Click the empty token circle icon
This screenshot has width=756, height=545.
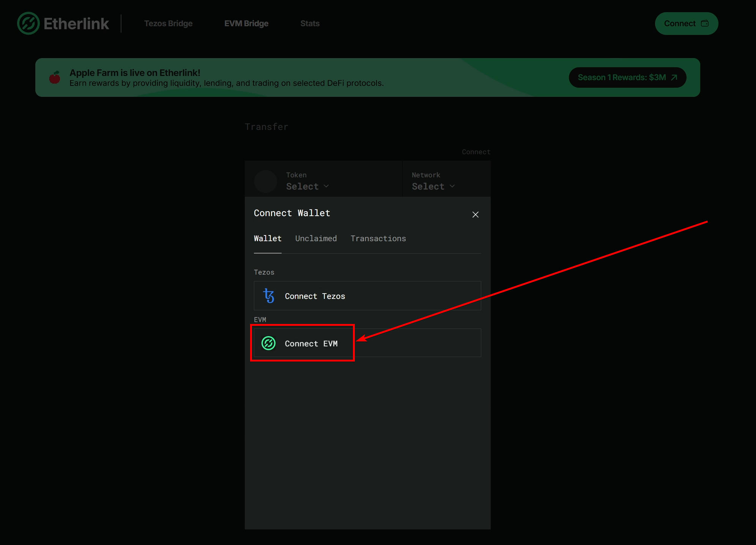pos(266,182)
